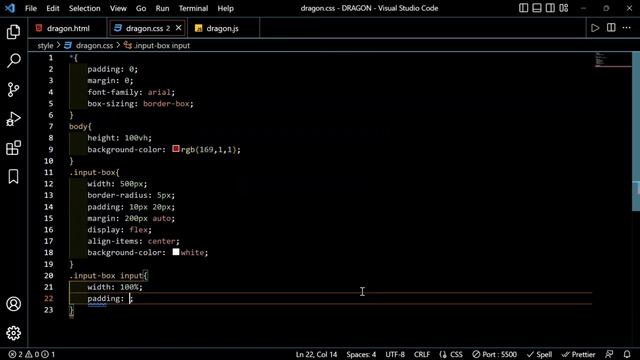Open the Edit menu
Viewport: 640px width, 360px height.
pos(53,8)
